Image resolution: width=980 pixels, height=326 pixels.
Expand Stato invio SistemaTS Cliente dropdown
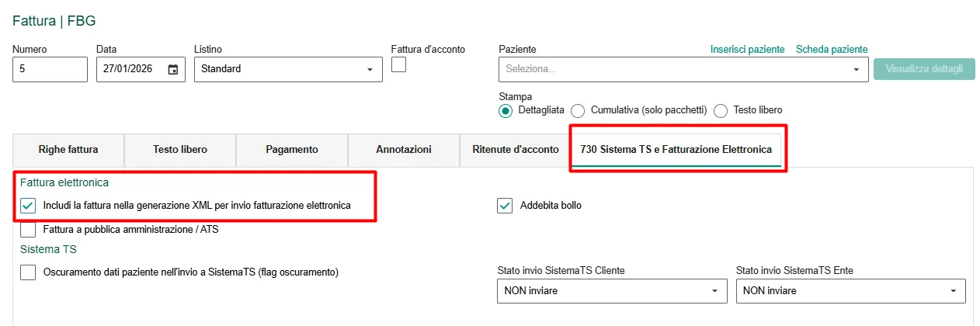pos(714,291)
